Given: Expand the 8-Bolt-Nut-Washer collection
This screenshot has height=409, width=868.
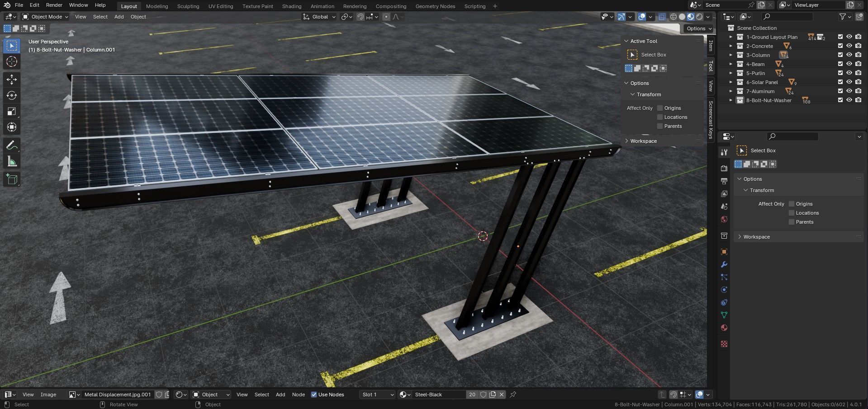Looking at the screenshot, I should pyautogui.click(x=730, y=100).
